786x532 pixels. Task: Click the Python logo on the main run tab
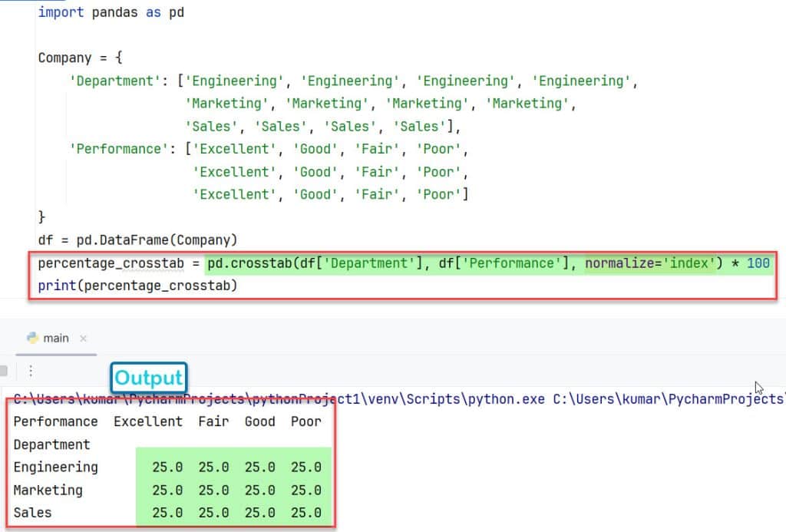(32, 338)
